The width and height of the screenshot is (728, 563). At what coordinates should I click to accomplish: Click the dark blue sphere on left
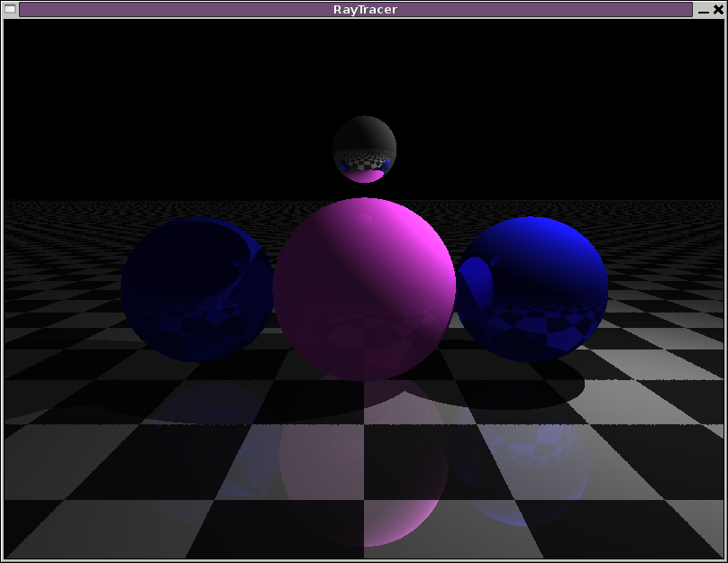[196, 289]
